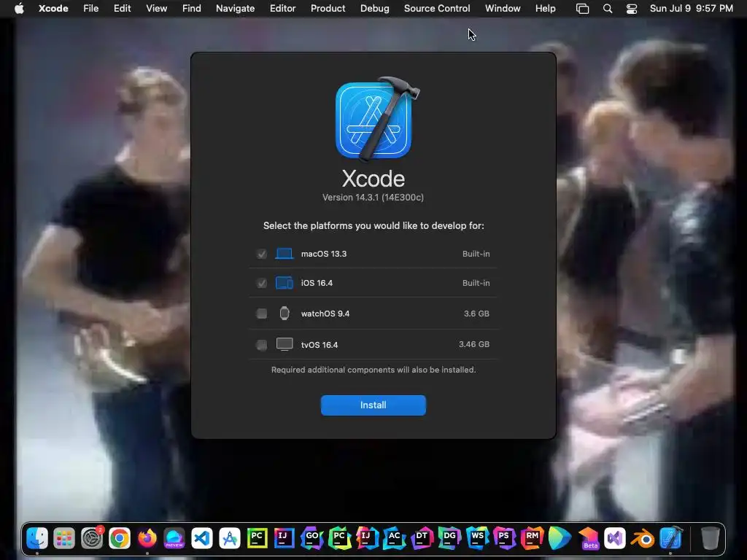Open the Help menu

[x=545, y=9]
